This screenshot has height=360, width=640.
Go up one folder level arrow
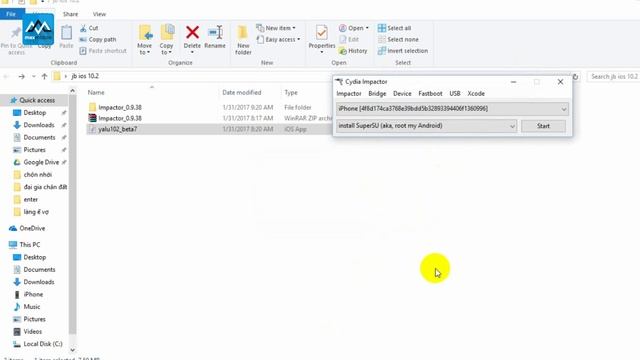44,76
